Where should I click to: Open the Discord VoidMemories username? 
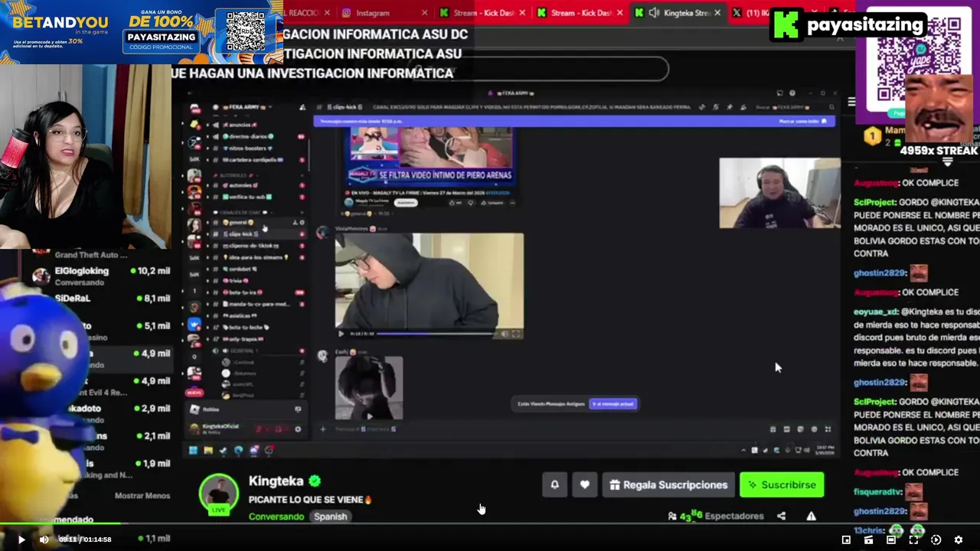tap(351, 228)
